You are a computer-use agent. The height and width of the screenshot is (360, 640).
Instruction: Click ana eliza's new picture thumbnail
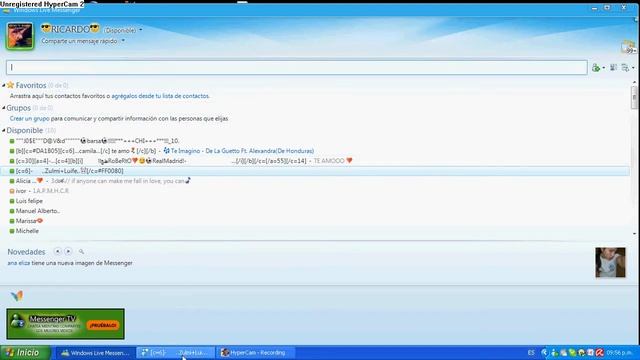[x=610, y=262]
